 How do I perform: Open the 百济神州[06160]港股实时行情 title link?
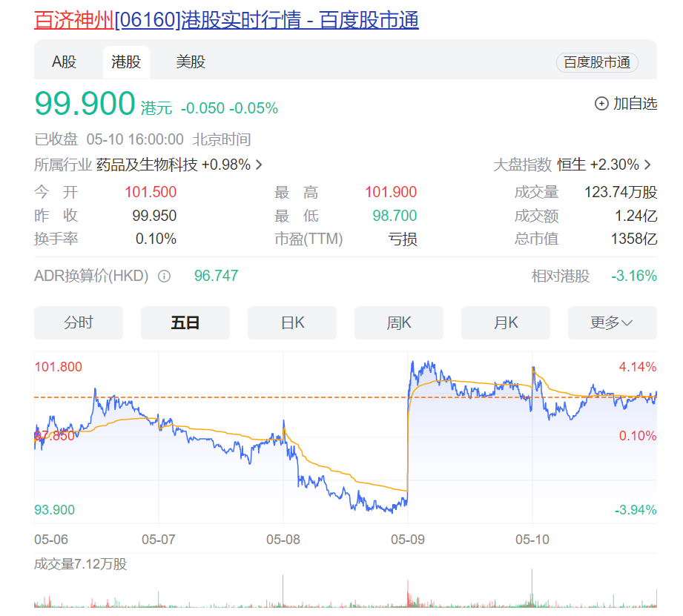[226, 20]
